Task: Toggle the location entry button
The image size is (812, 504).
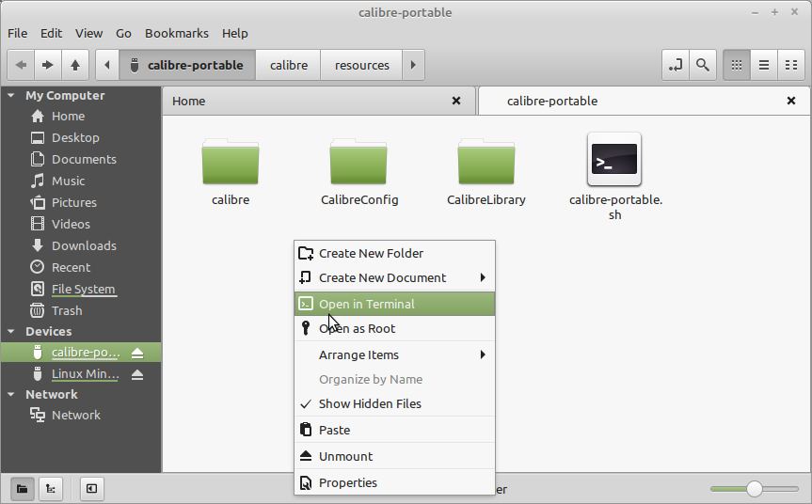Action: click(676, 65)
